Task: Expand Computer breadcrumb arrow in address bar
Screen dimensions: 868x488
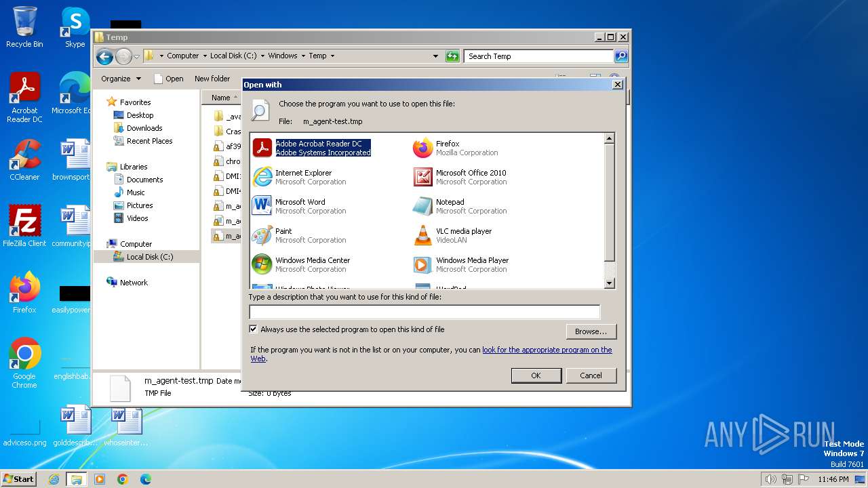Action: tap(205, 56)
